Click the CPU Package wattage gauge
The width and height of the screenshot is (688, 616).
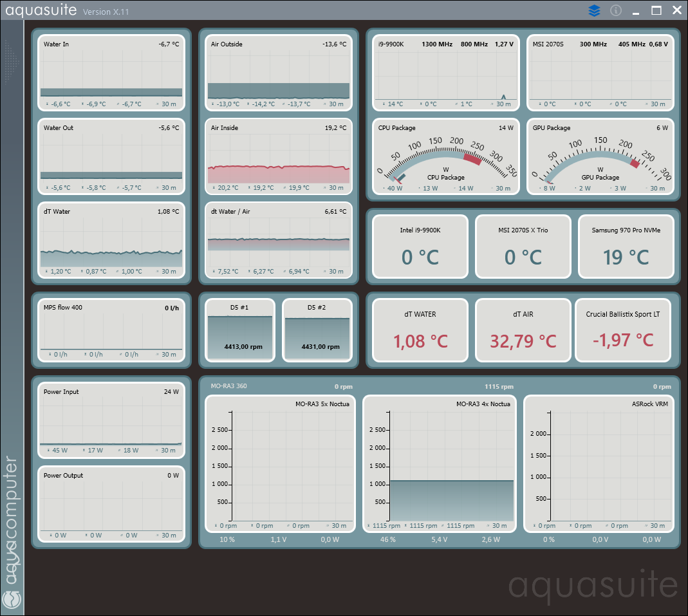446,156
